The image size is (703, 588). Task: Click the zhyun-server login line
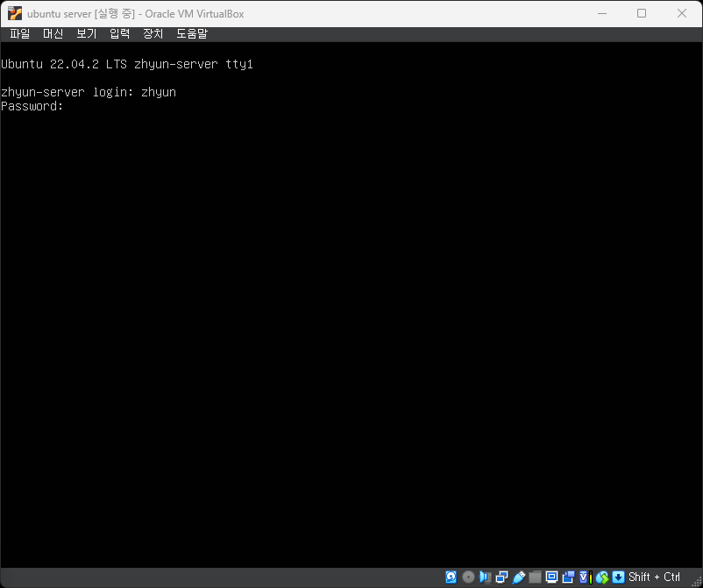pos(89,92)
